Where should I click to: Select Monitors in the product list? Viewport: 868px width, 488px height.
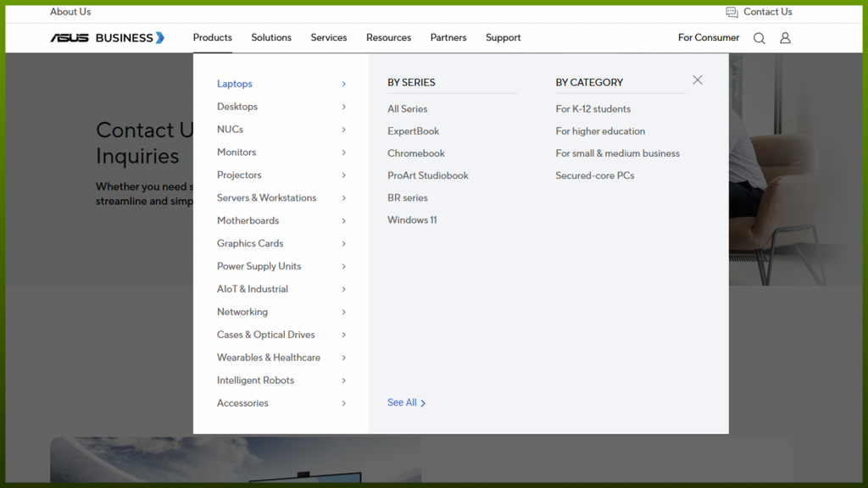[x=236, y=152]
